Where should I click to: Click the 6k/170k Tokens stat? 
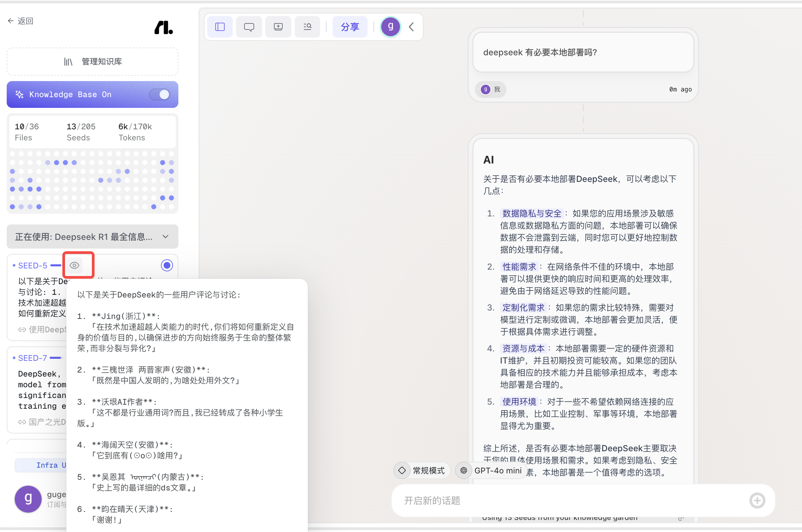pos(135,132)
